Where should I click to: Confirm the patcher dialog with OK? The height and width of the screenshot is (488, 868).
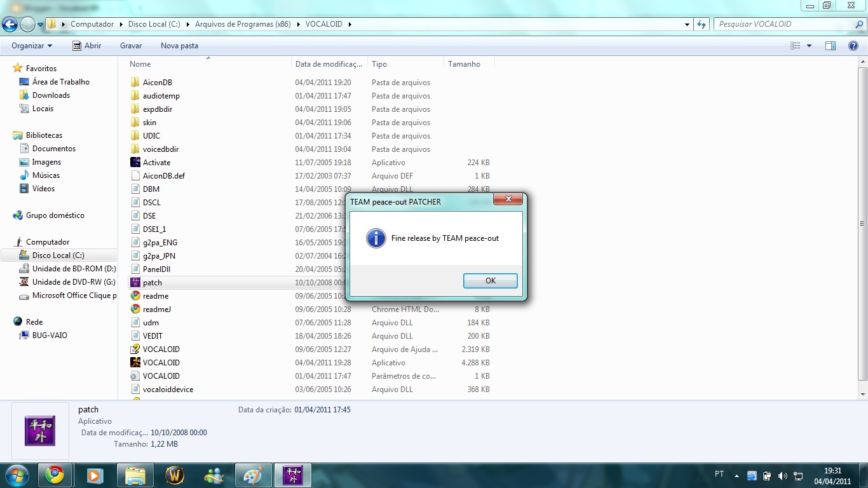pyautogui.click(x=490, y=281)
